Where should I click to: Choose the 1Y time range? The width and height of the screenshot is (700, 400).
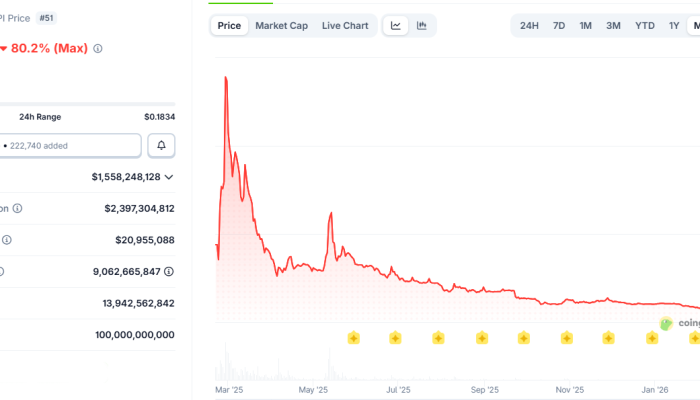pyautogui.click(x=675, y=25)
